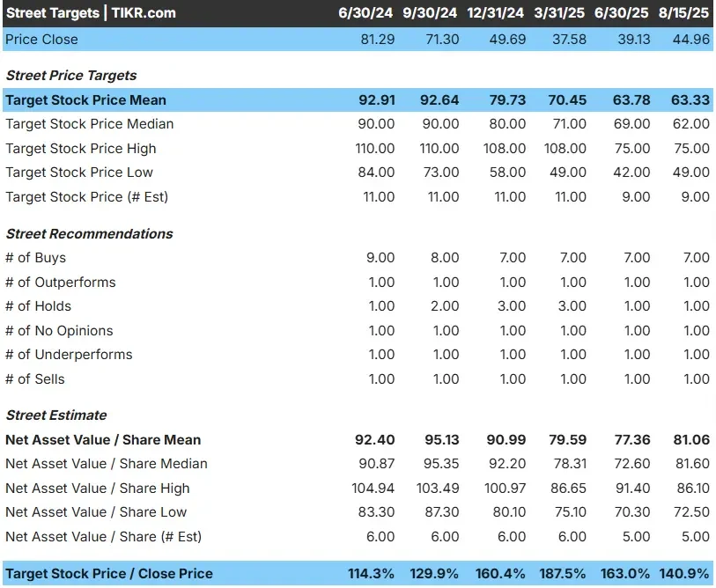The image size is (716, 588).
Task: Click Net Asset Value / Share Low label
Action: [96, 511]
